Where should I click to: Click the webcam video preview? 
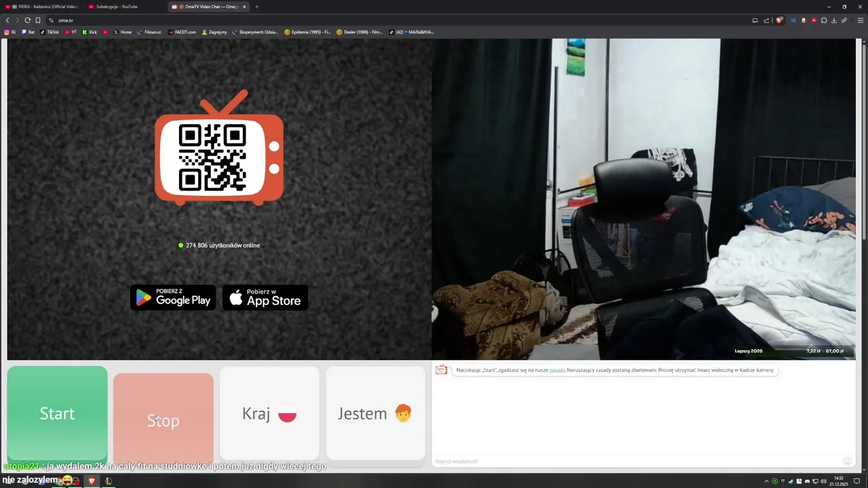tap(644, 199)
